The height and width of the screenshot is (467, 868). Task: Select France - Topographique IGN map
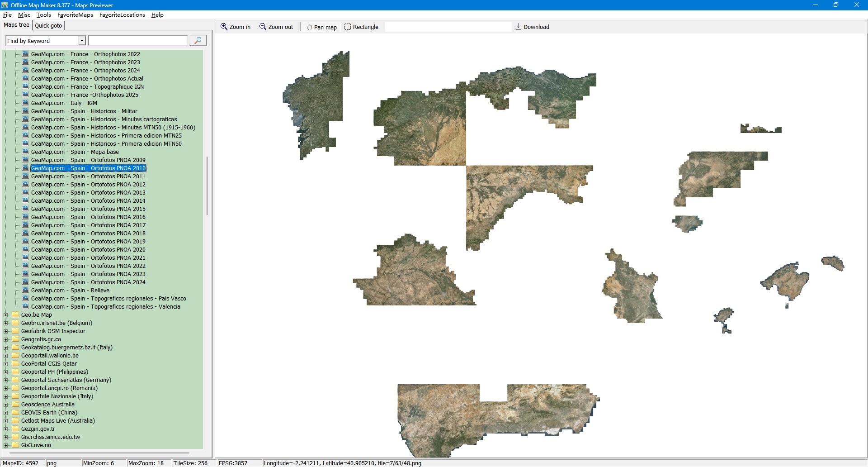click(x=87, y=86)
